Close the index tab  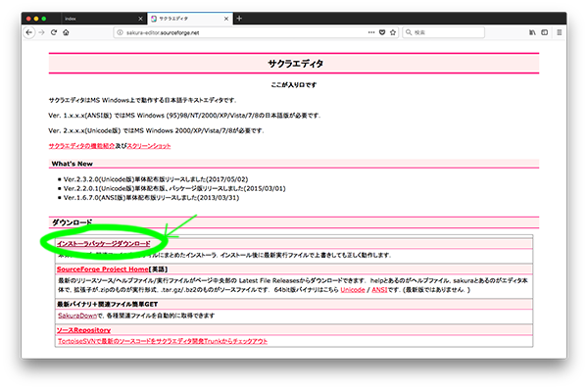click(140, 19)
